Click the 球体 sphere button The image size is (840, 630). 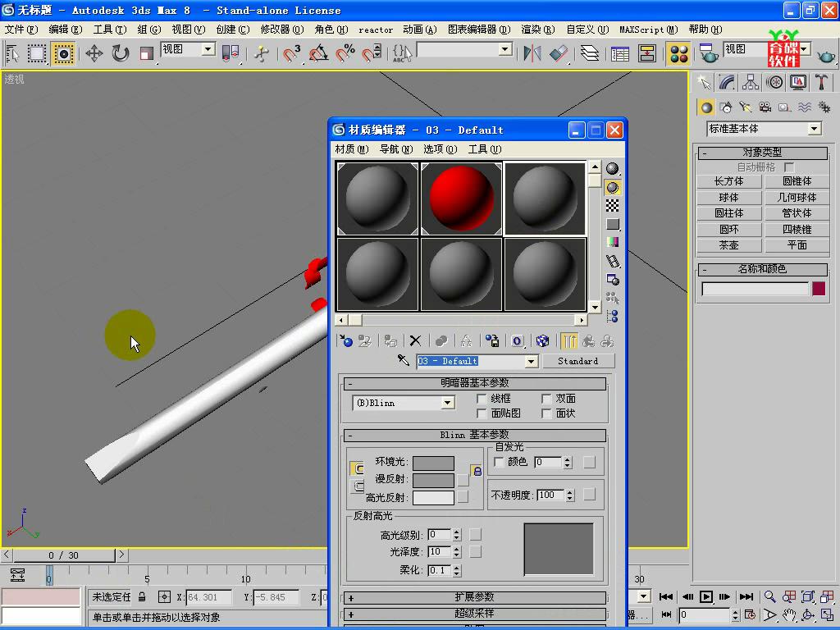(x=729, y=198)
